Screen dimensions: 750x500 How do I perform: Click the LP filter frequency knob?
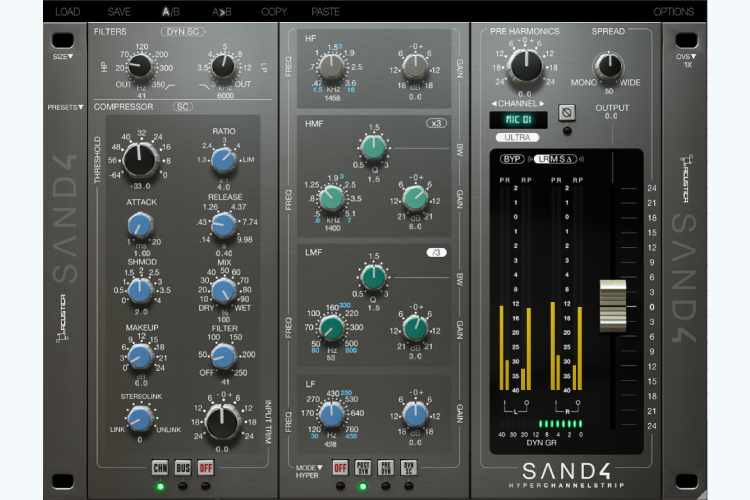coord(223,66)
